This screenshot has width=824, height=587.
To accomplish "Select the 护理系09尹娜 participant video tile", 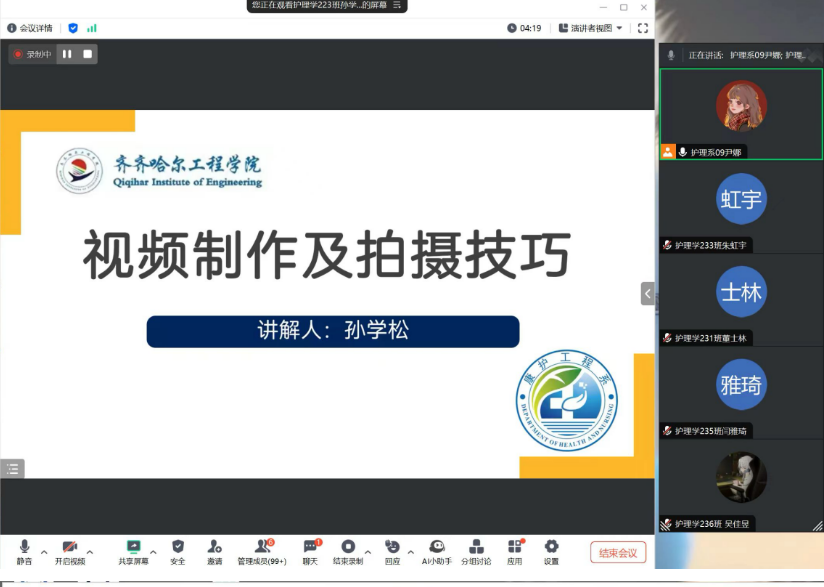I will point(741,114).
